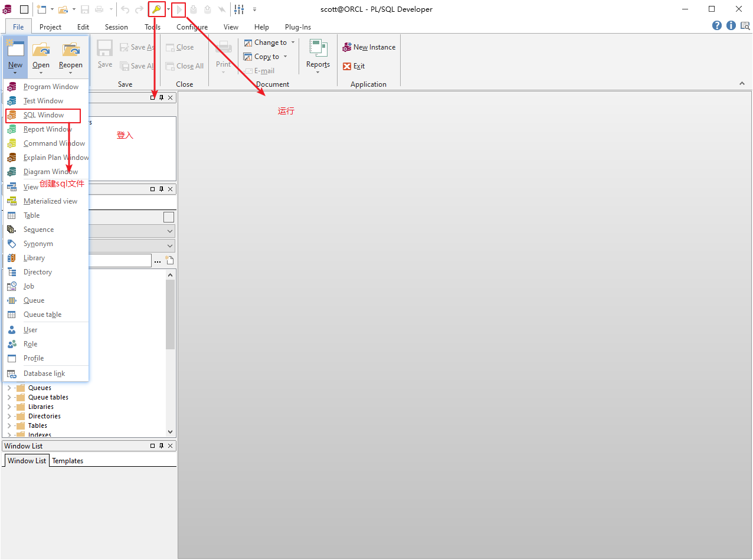Close the Window List panel
This screenshot has height=560, width=753.
click(x=171, y=446)
